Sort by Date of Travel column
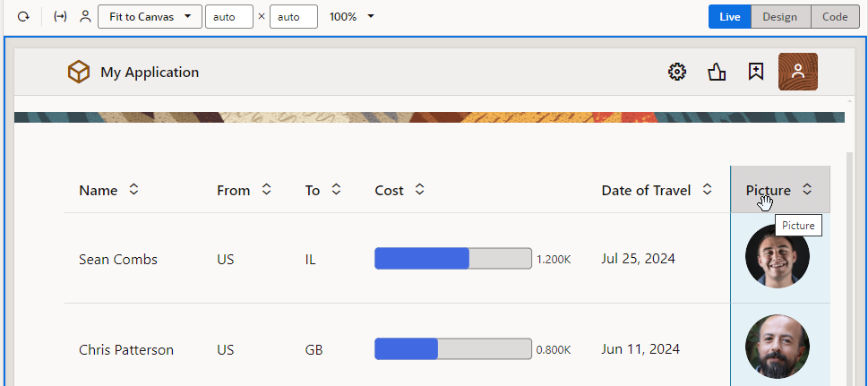Viewport: 868px width, 386px height. [707, 190]
